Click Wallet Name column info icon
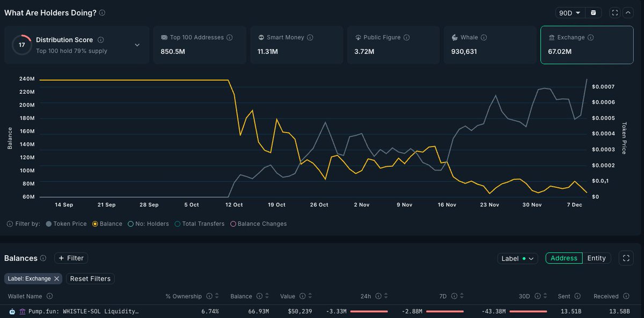 tap(49, 296)
